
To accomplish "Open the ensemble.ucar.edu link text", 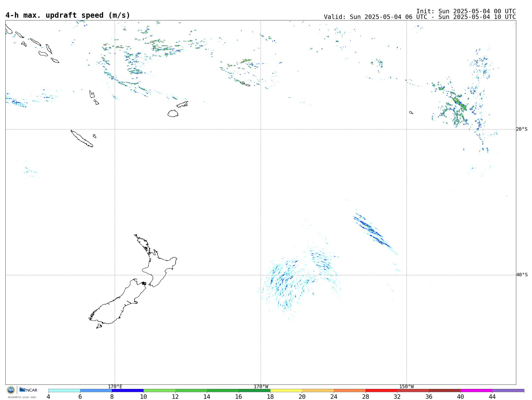I will [x=22, y=397].
